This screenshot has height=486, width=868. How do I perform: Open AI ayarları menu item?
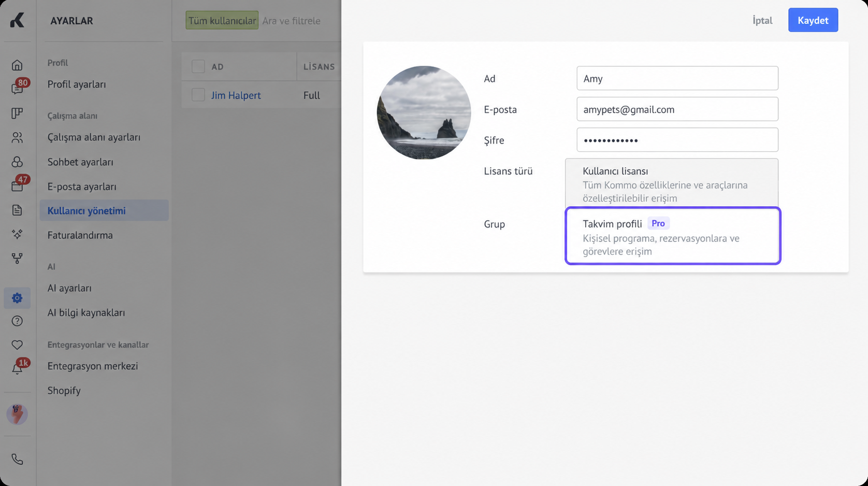coord(69,288)
